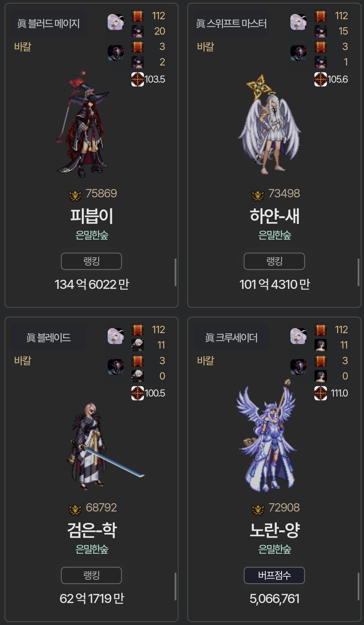Click the 피븝이 witch character thumbnail
This screenshot has width=364, height=625.
click(x=83, y=124)
